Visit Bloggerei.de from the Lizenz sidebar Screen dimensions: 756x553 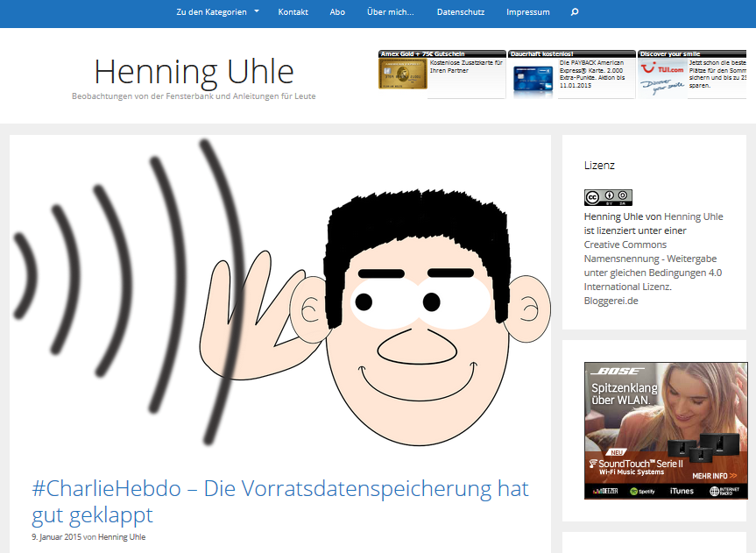pos(610,301)
